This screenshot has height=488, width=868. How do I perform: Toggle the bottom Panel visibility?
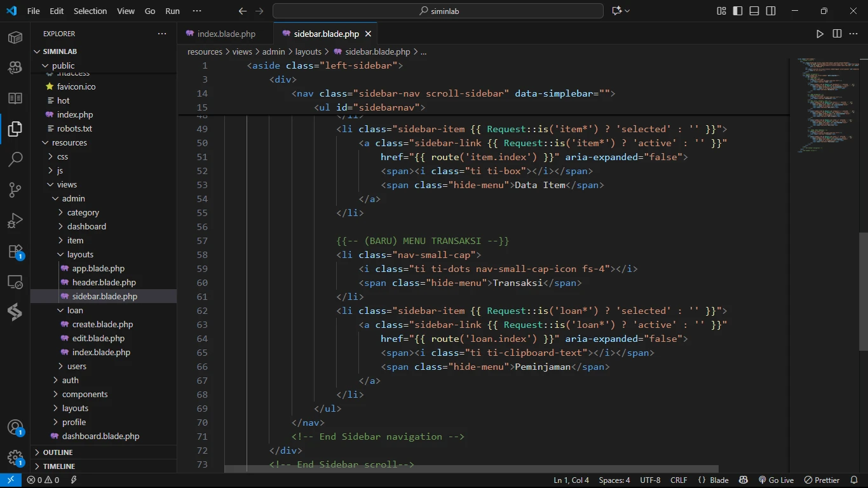[754, 11]
